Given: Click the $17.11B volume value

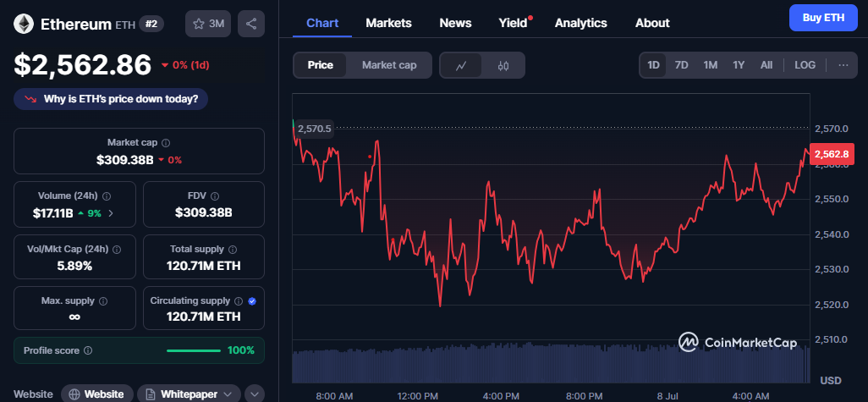Looking at the screenshot, I should coord(52,213).
